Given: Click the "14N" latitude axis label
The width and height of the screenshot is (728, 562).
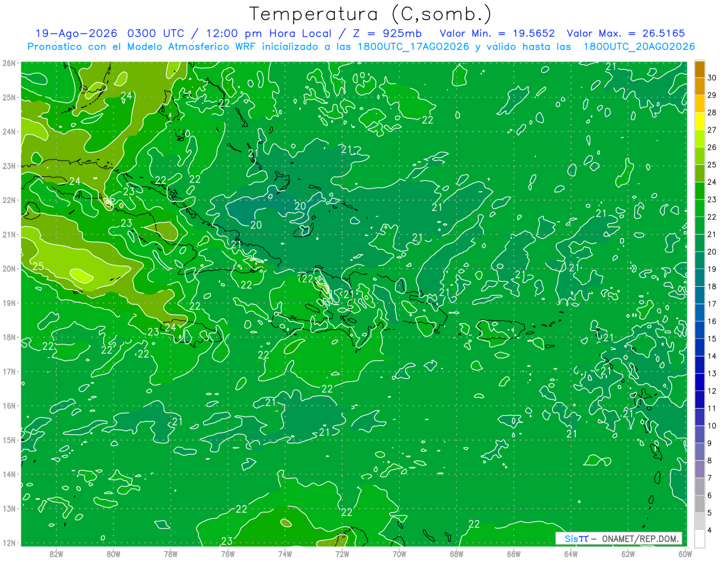Looking at the screenshot, I should coord(8,474).
